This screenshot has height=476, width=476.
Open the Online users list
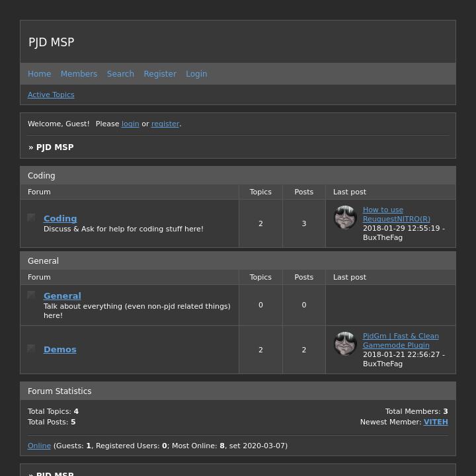pyautogui.click(x=39, y=446)
